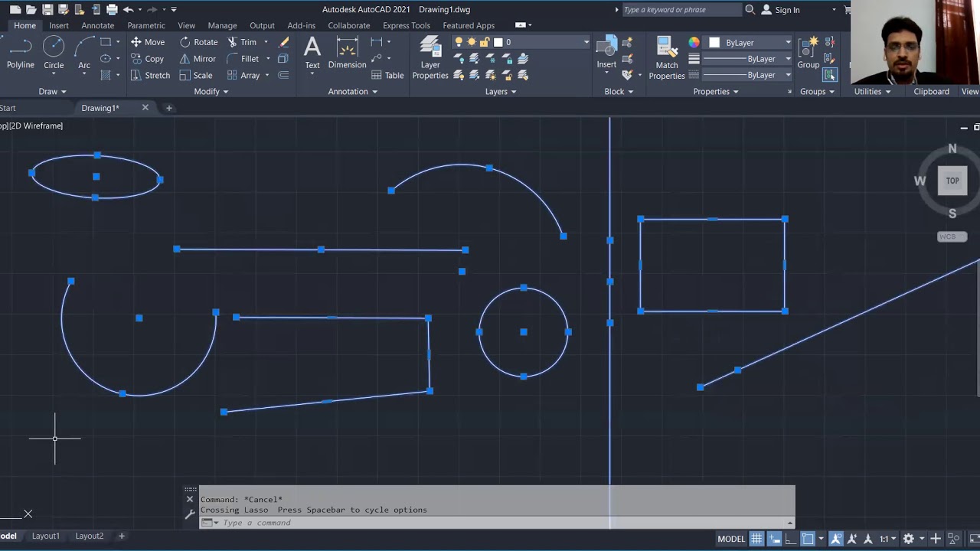Open Layer Properties manager
Screen dimensions: 980x551
[x=430, y=57]
